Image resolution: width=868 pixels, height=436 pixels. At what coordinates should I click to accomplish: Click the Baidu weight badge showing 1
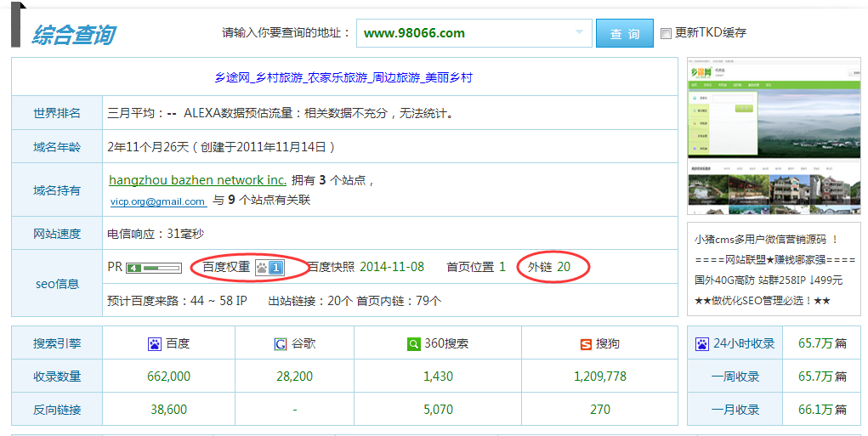269,269
